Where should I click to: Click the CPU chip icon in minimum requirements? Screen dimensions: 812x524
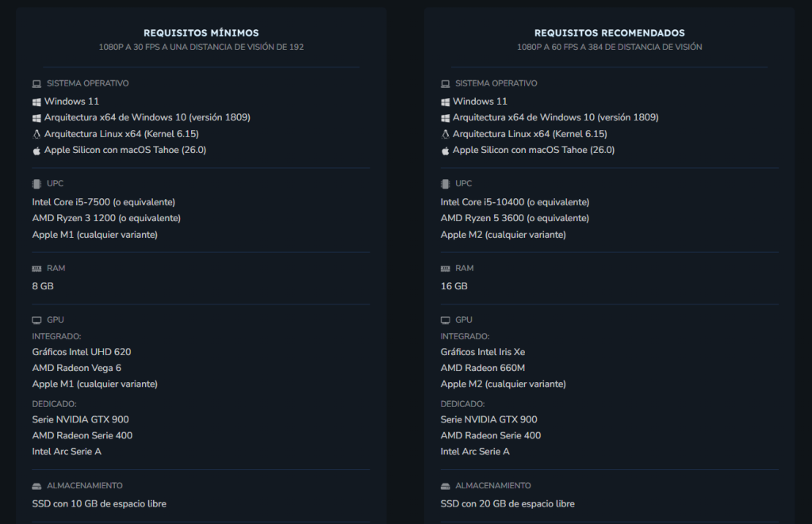[36, 184]
